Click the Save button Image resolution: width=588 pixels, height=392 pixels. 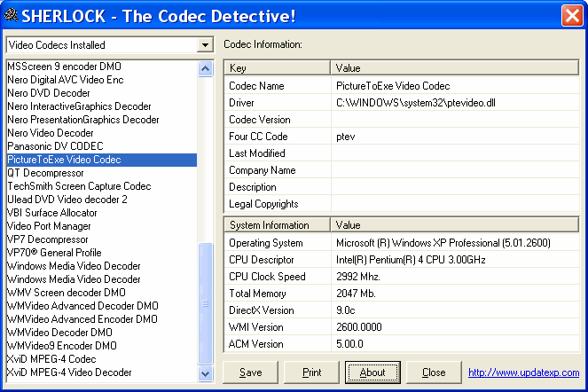click(251, 372)
